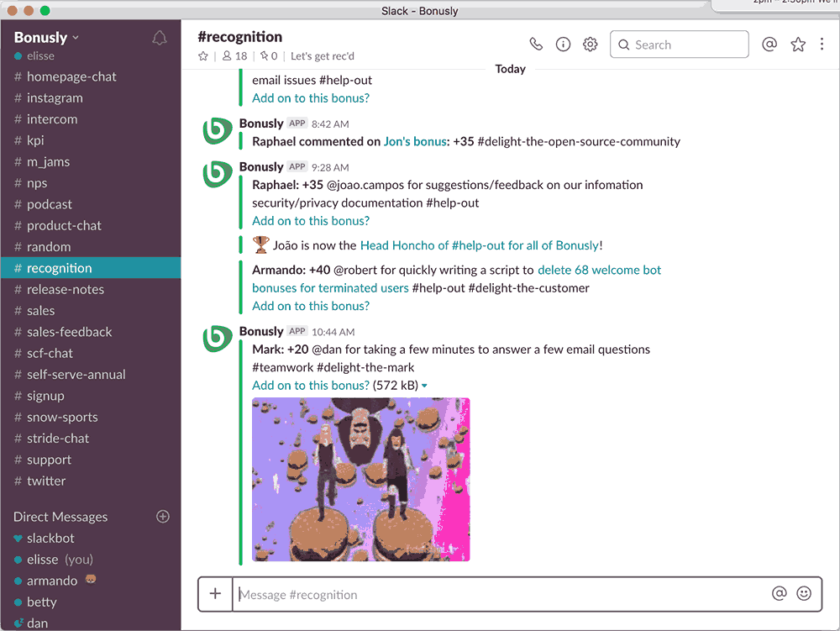Star the #recognition channel

[203, 56]
